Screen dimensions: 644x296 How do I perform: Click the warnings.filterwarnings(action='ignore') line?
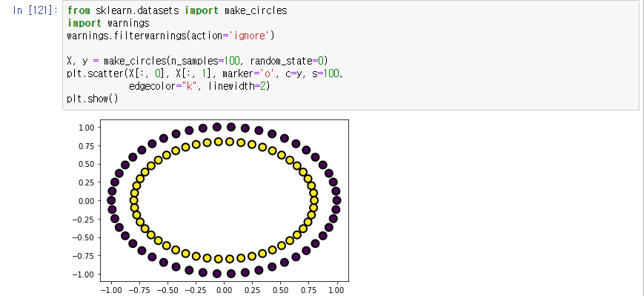coord(170,36)
